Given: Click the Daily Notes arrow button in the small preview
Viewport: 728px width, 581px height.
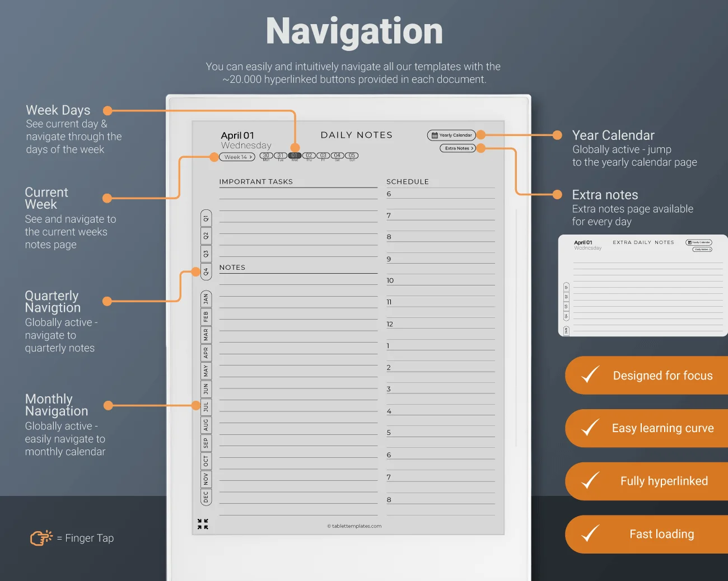Looking at the screenshot, I should pos(702,250).
